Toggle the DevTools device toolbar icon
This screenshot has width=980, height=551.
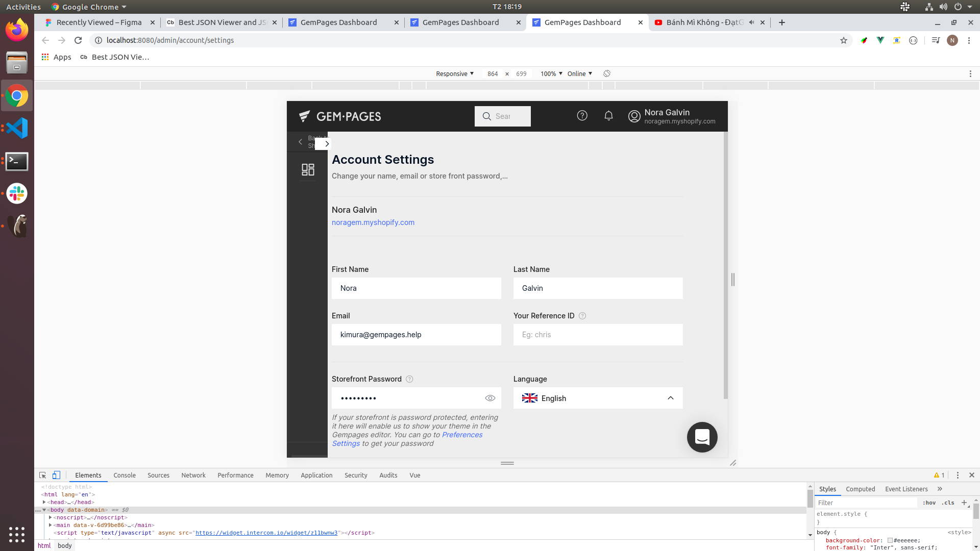point(57,475)
